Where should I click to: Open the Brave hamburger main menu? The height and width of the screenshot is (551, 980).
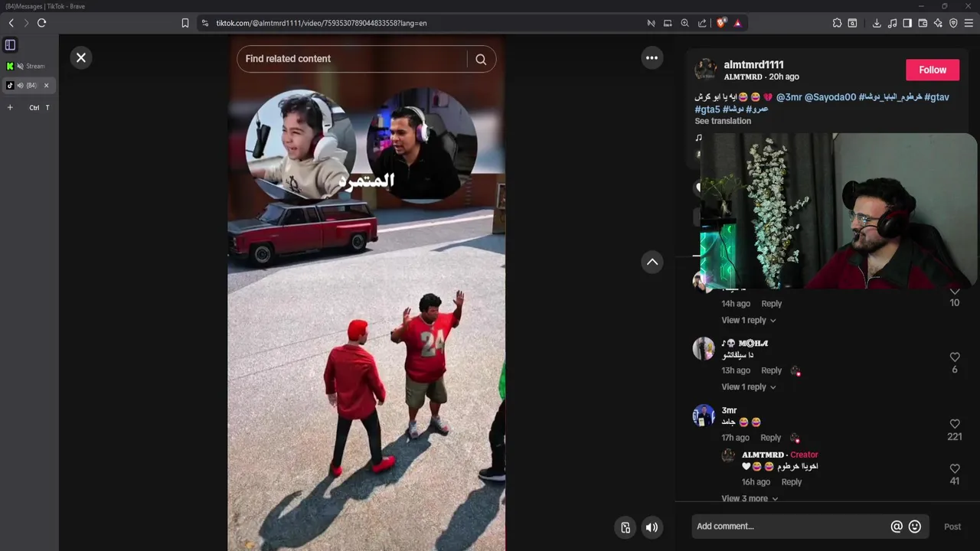pos(969,23)
